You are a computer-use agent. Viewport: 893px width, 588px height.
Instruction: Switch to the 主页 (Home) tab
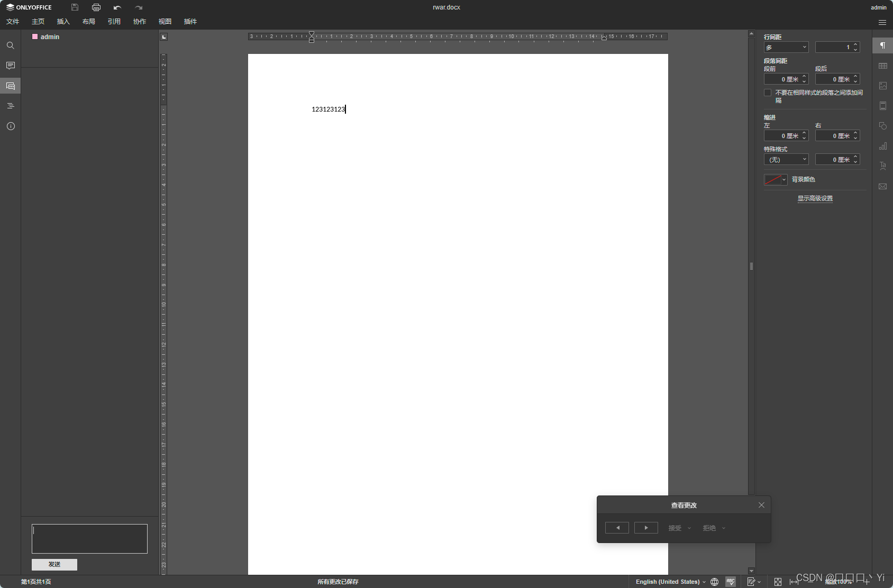[38, 22]
